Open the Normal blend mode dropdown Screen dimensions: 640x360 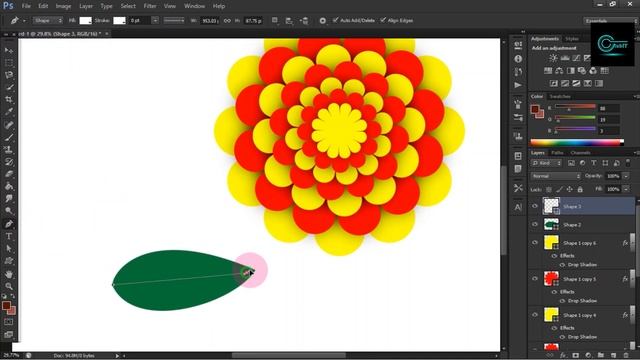[x=556, y=176]
